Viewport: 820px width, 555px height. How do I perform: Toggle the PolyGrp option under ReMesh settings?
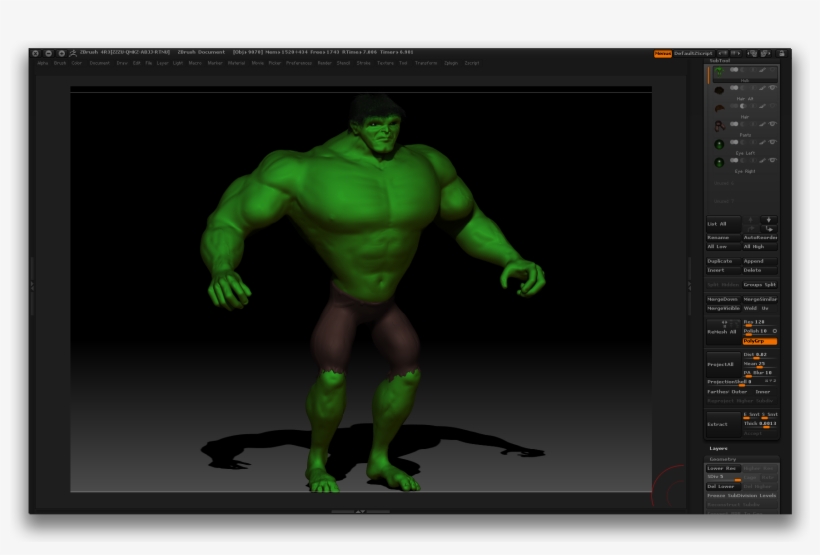coord(760,341)
